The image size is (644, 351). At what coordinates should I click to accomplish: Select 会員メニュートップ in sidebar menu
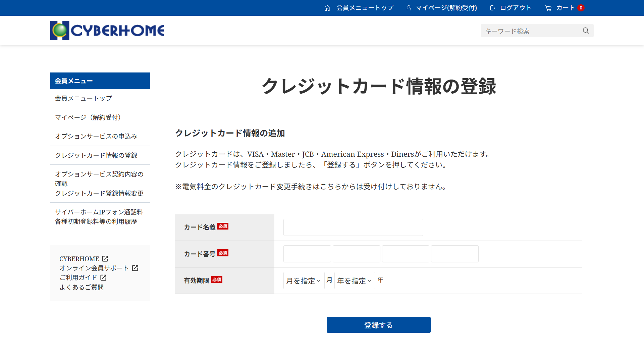click(x=84, y=98)
